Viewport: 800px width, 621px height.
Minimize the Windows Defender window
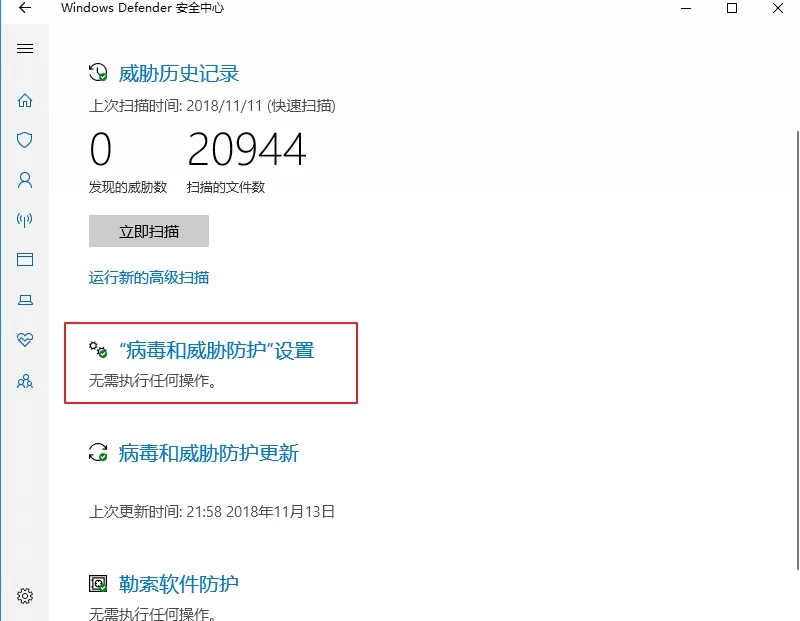click(686, 8)
